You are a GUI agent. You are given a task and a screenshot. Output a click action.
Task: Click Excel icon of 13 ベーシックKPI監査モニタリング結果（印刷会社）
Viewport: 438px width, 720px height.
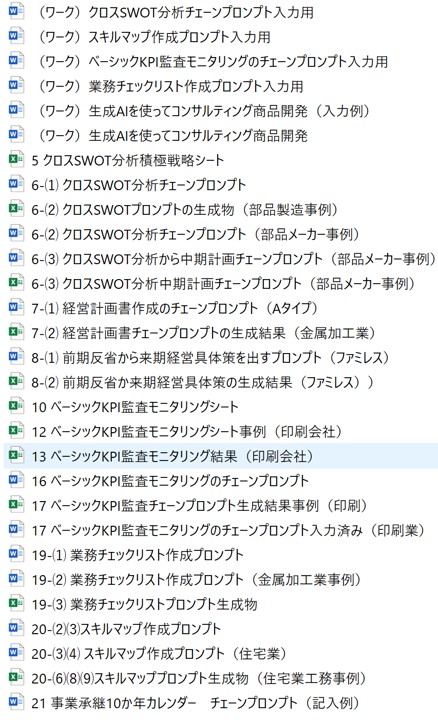pyautogui.click(x=16, y=456)
